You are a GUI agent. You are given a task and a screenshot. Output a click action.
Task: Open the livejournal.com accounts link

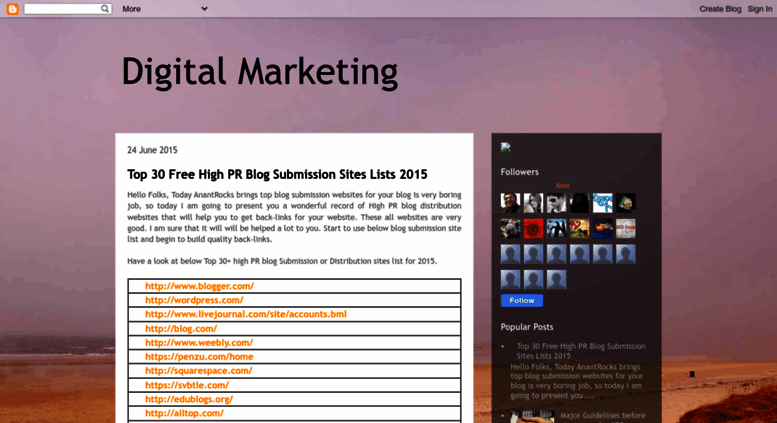(246, 314)
